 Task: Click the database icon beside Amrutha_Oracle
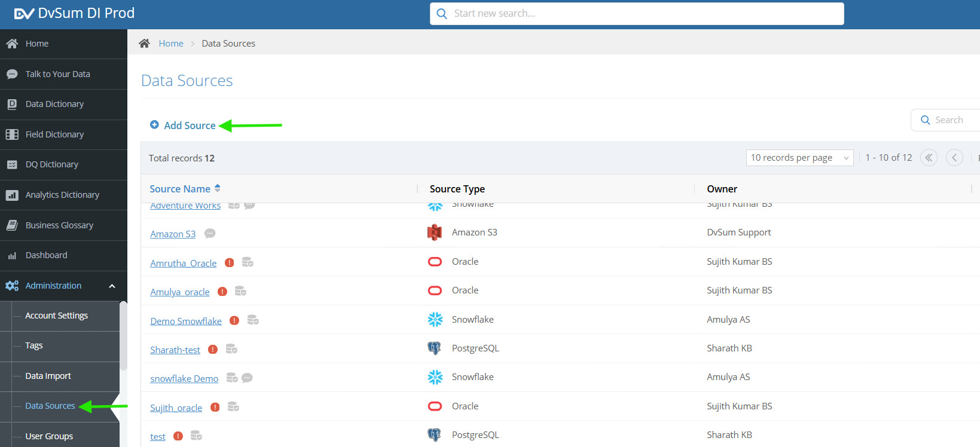248,262
